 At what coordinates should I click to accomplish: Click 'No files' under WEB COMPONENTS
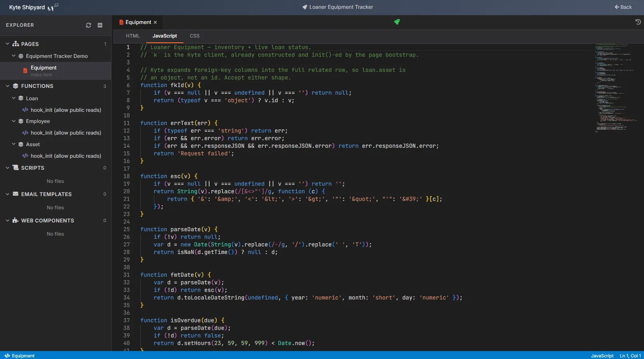point(55,234)
